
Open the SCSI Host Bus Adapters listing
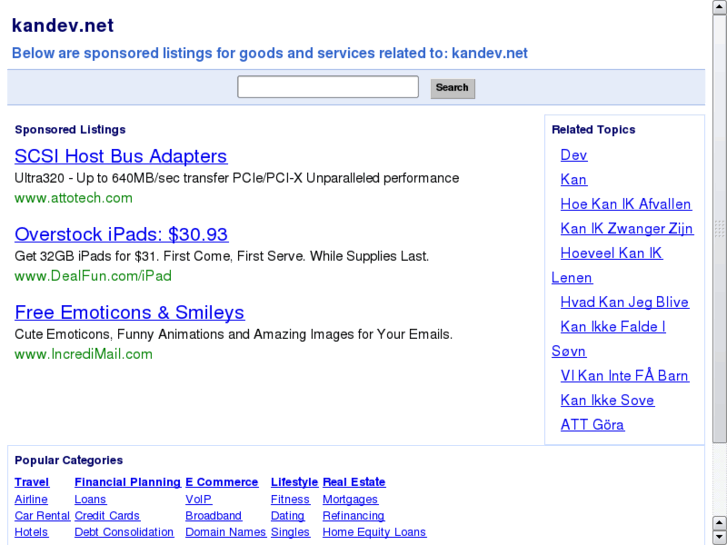(120, 156)
